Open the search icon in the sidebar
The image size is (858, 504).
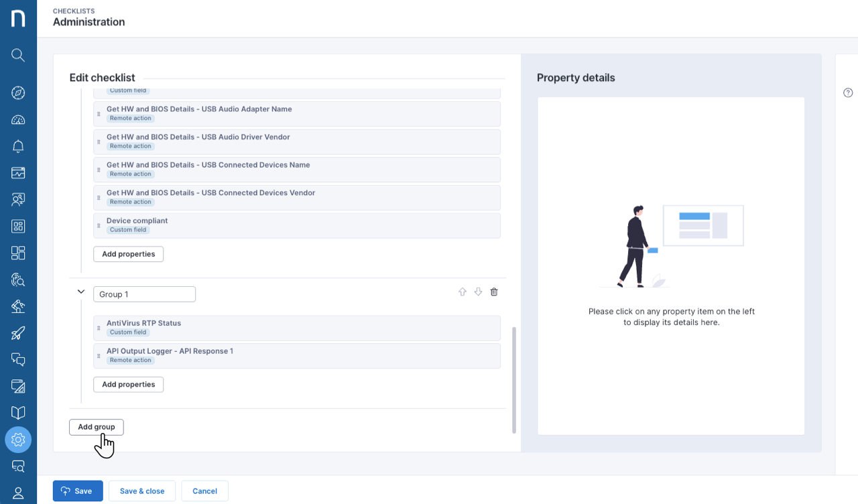18,55
